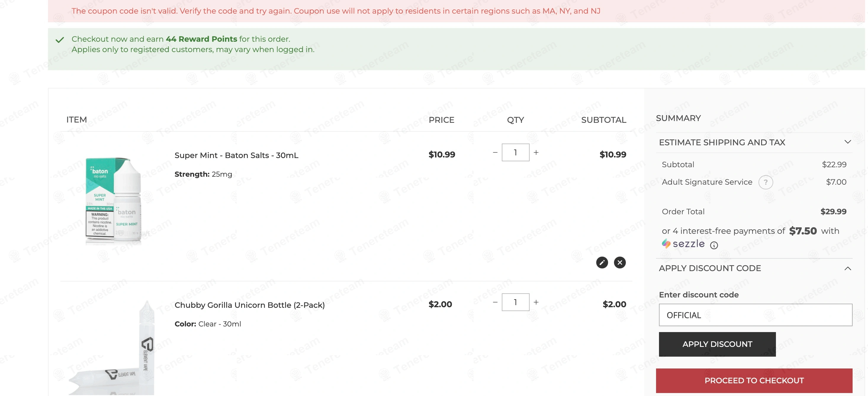This screenshot has width=868, height=396.
Task: Decrease Super Mint quantity with minus icon
Action: [x=495, y=152]
